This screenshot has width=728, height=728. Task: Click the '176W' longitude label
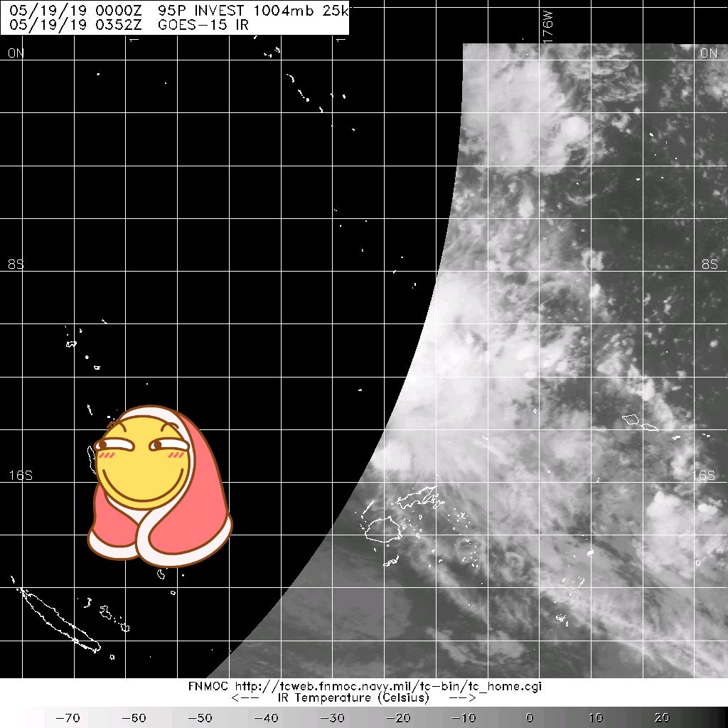tap(548, 28)
